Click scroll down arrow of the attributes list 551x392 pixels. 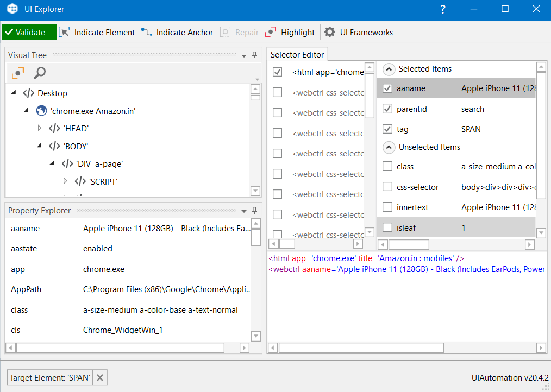click(541, 232)
